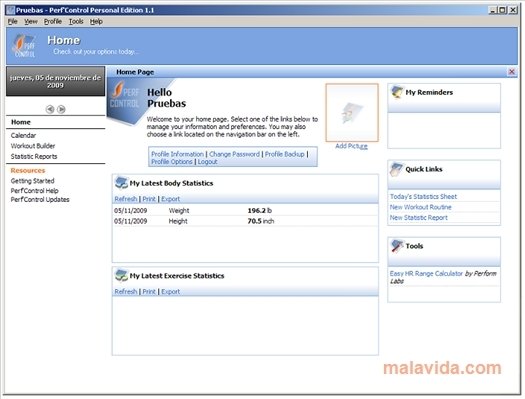Viewport: 525px width, 399px height.
Task: Open New Workout Routine quick link
Action: 421,207
